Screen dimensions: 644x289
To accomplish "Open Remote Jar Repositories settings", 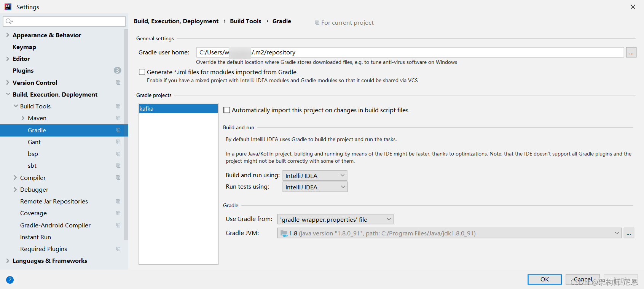I will 54,201.
